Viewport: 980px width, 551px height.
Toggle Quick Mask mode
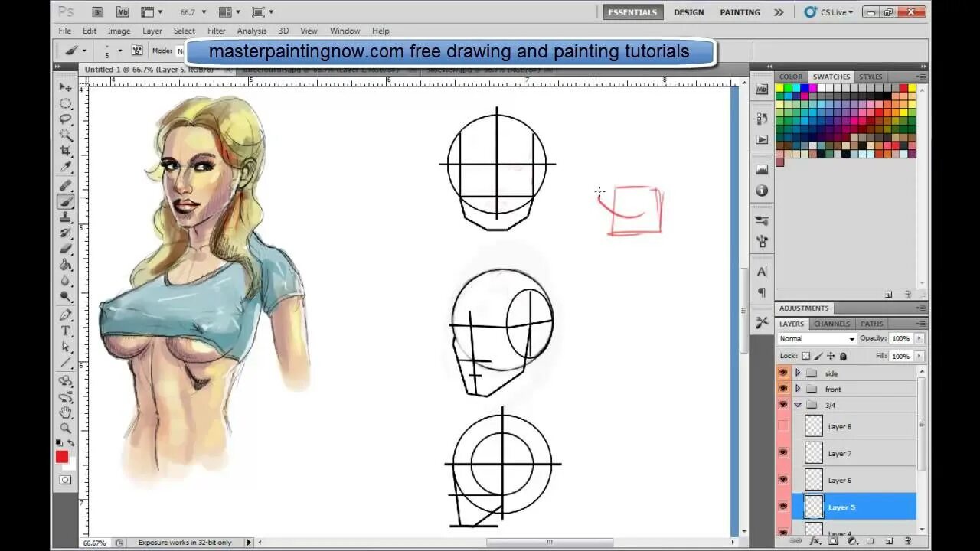(66, 480)
